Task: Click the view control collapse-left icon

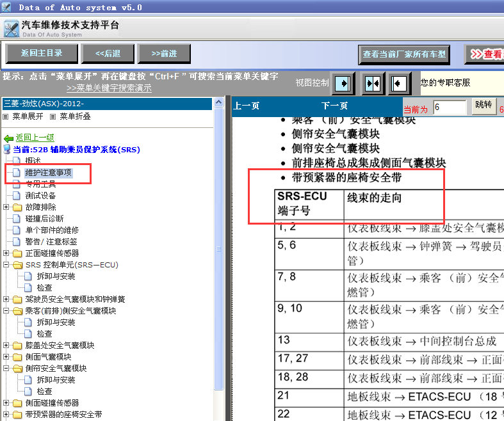Action: pyautogui.click(x=399, y=83)
